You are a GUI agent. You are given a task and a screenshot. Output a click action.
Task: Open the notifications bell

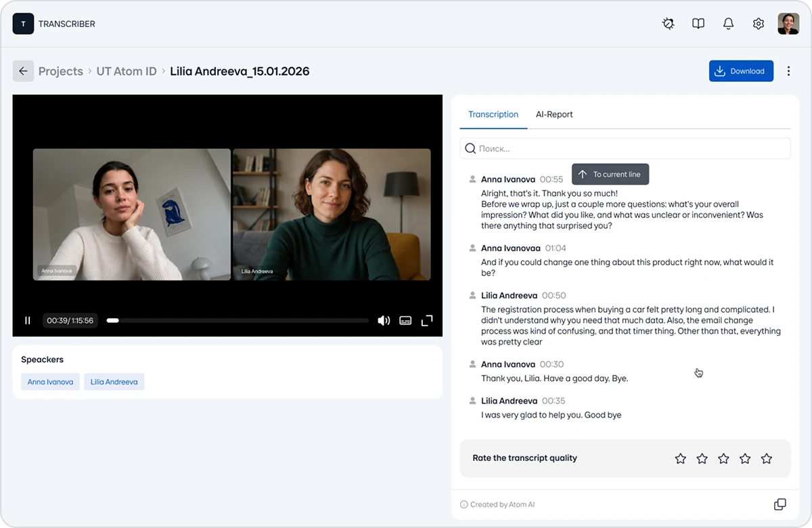point(728,24)
